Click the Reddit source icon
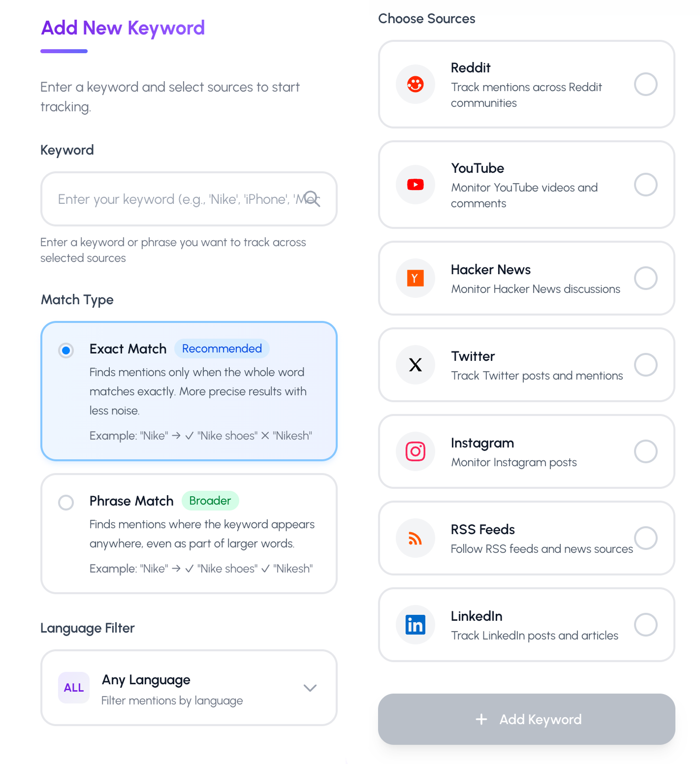Viewport: 700px width, 764px height. (415, 84)
